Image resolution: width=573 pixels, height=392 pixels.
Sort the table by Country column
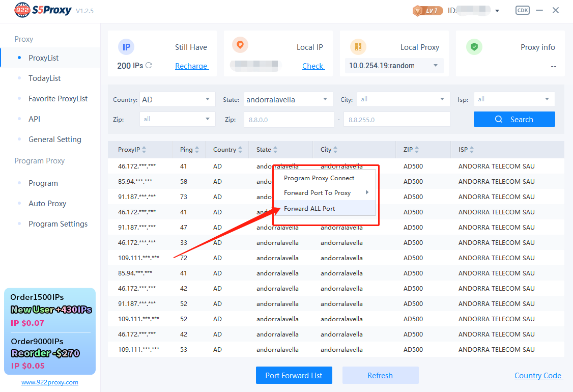(240, 150)
